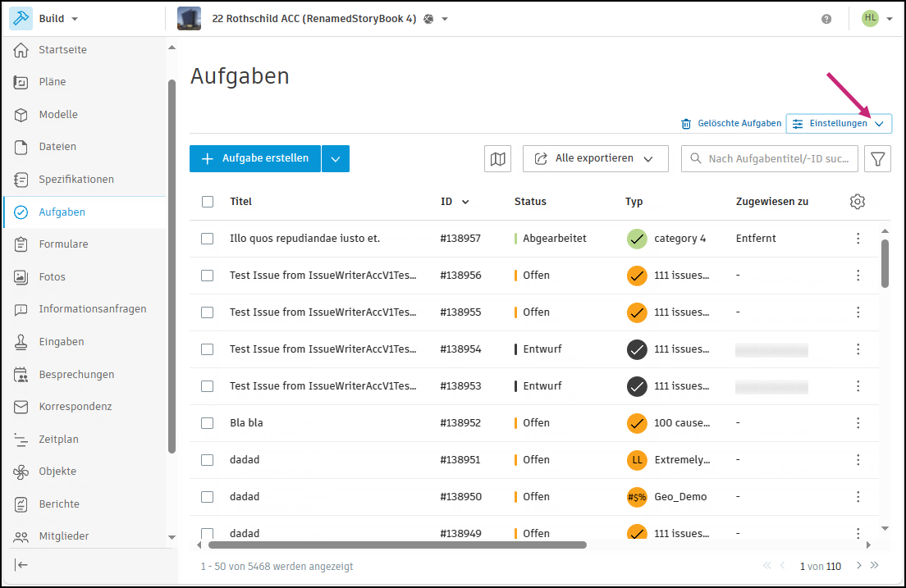This screenshot has width=906, height=588.
Task: Open row menu for issue #138951
Action: tap(858, 460)
